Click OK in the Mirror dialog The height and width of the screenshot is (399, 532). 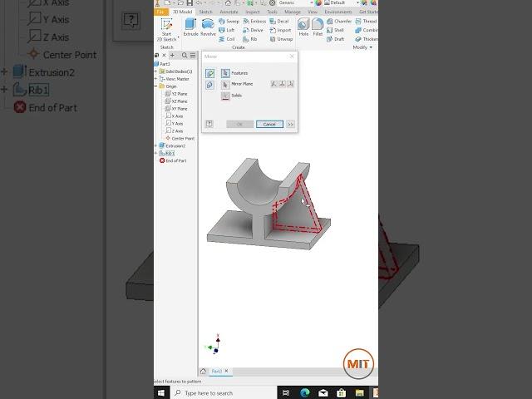[239, 125]
